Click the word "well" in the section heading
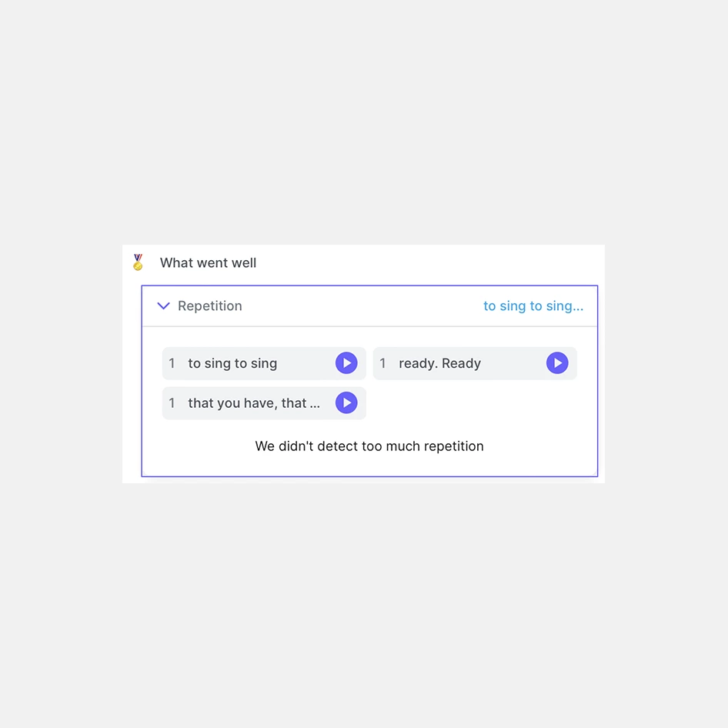The width and height of the screenshot is (728, 728). point(243,263)
